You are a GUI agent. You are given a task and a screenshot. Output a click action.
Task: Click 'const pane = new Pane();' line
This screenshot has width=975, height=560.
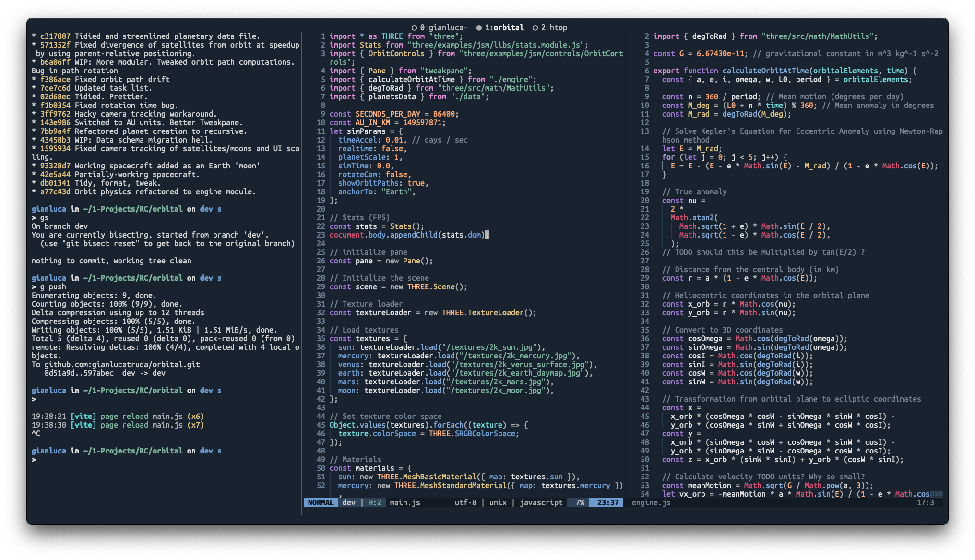(381, 261)
